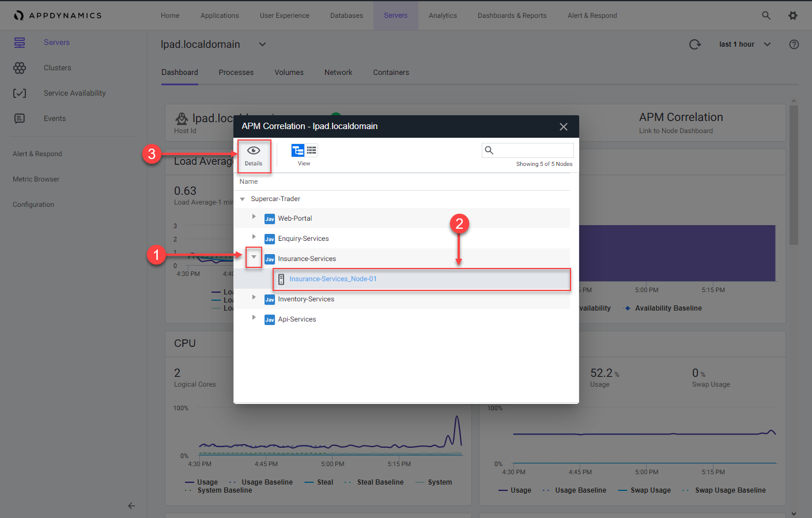The width and height of the screenshot is (812, 518).
Task: Collapse the sidebar with left arrow
Action: [131, 506]
